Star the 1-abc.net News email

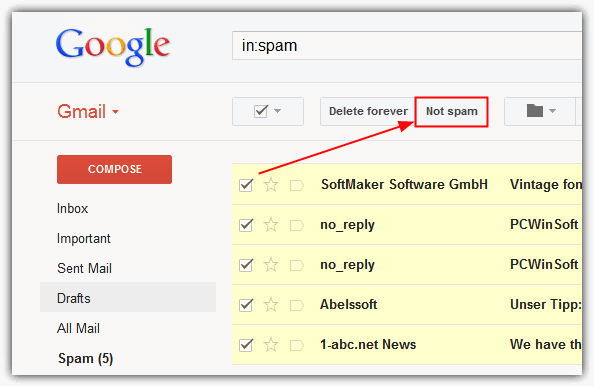pyautogui.click(x=271, y=345)
